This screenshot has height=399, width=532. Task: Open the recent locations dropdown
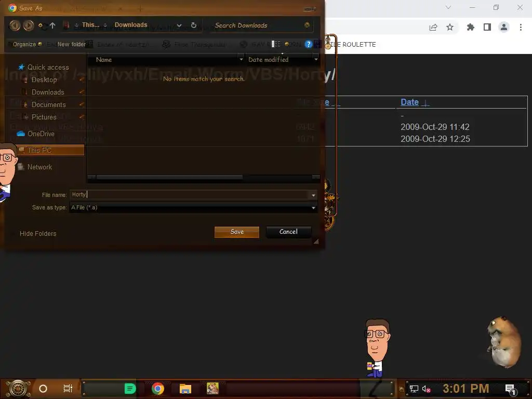click(x=41, y=25)
